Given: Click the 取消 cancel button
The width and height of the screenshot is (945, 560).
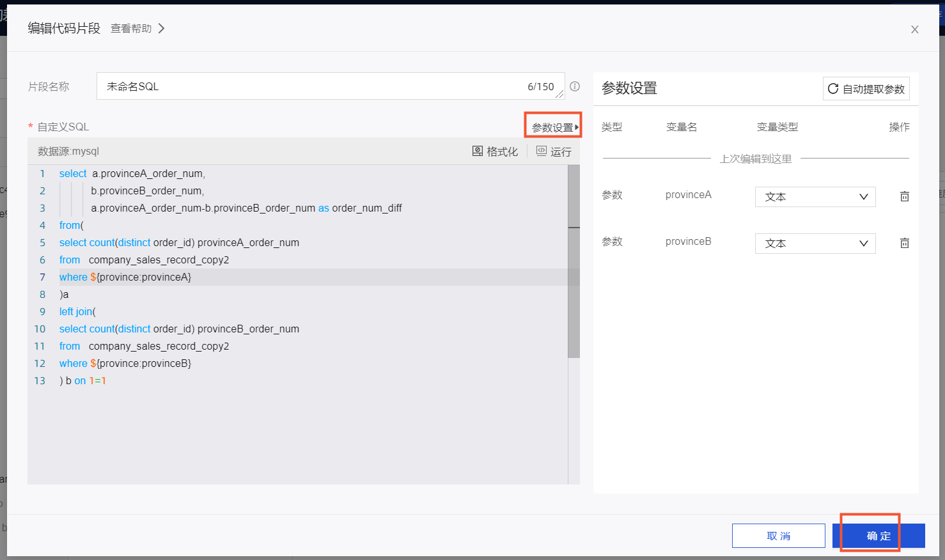Looking at the screenshot, I should click(779, 536).
